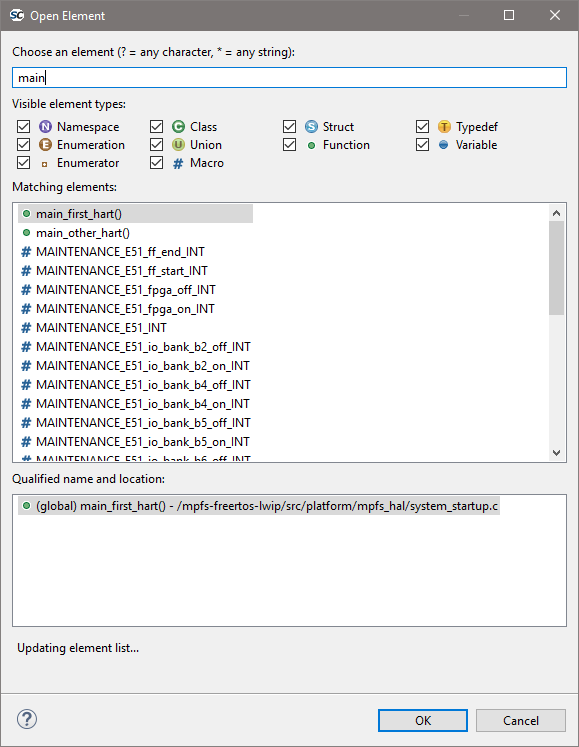This screenshot has height=747, width=579.
Task: Click the element search text field
Action: (x=289, y=78)
